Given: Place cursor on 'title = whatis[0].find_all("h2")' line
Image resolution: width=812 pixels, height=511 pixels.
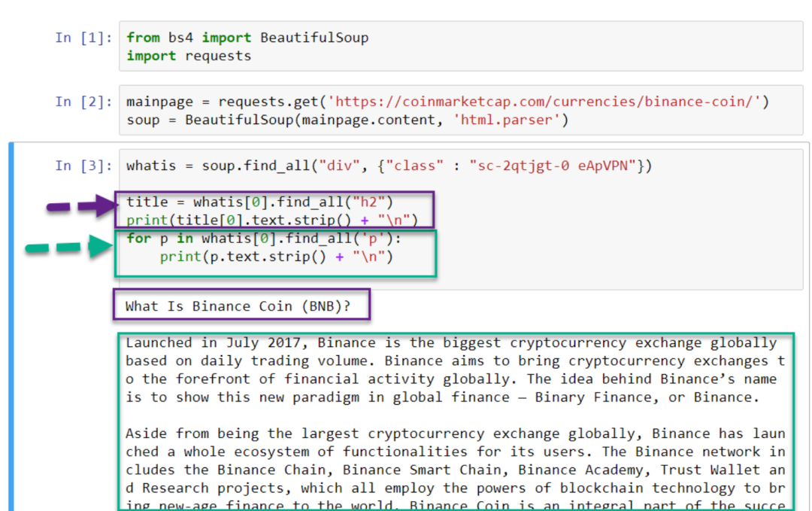Looking at the screenshot, I should [260, 202].
